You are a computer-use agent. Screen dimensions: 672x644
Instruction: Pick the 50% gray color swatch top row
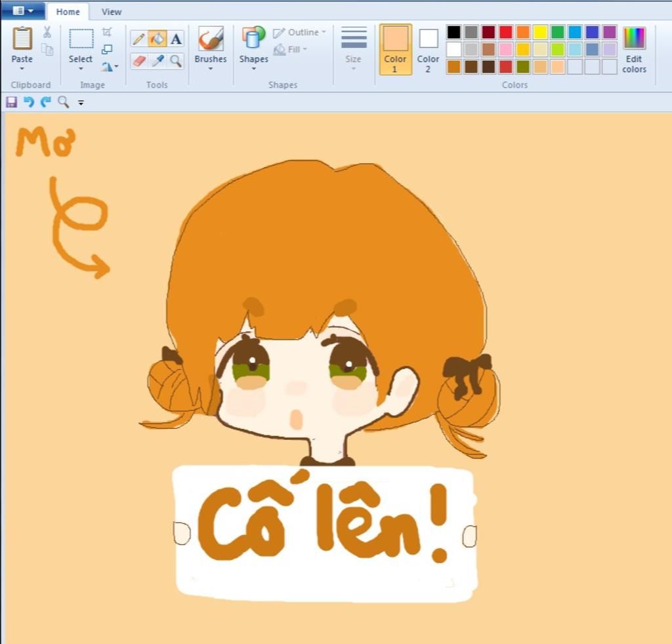tap(471, 31)
